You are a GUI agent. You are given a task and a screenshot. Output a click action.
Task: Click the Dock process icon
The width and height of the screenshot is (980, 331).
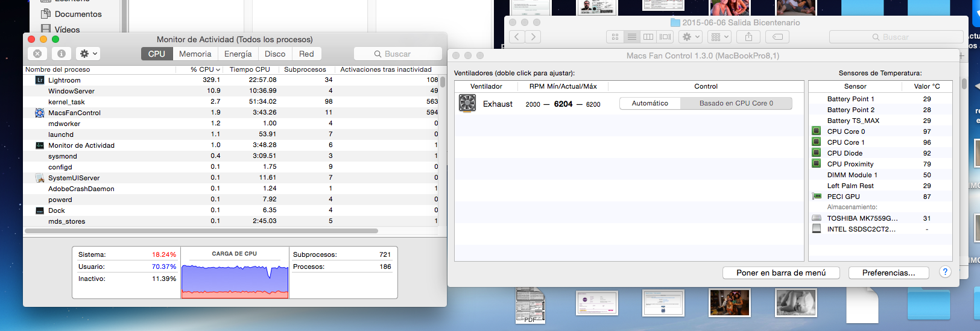(40, 210)
